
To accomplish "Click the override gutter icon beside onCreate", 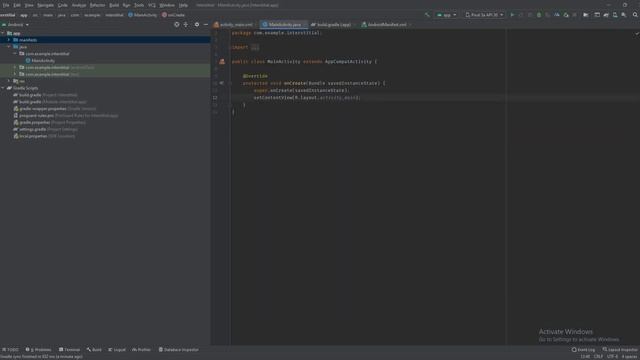I will coord(221,83).
